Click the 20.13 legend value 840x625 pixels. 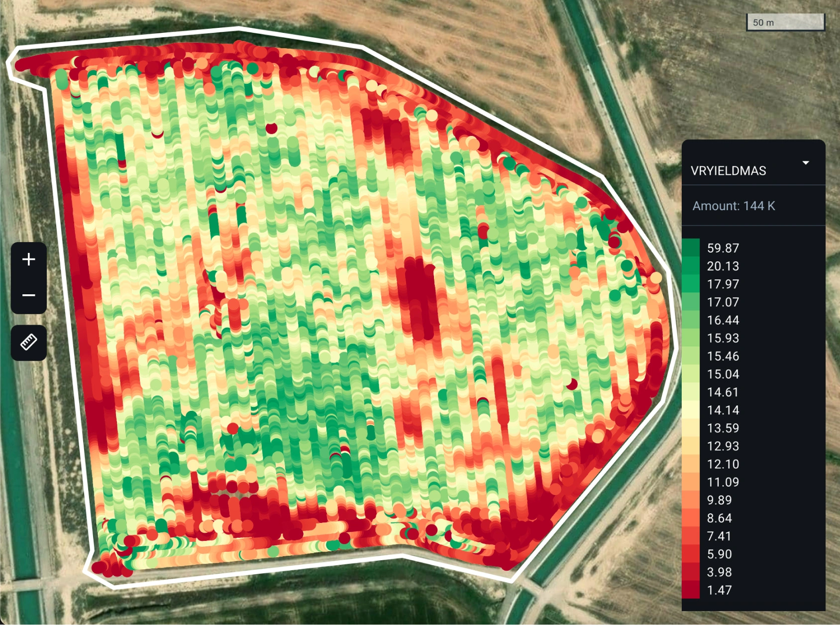point(723,266)
